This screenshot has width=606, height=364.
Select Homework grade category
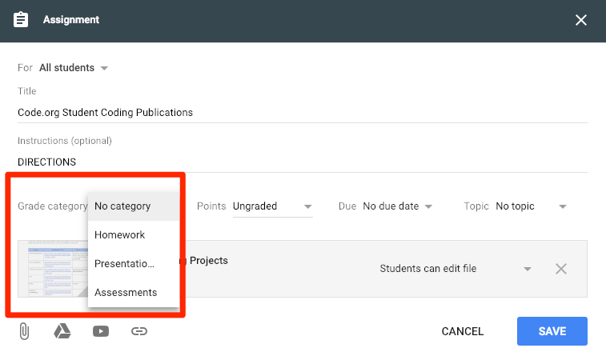pos(134,235)
